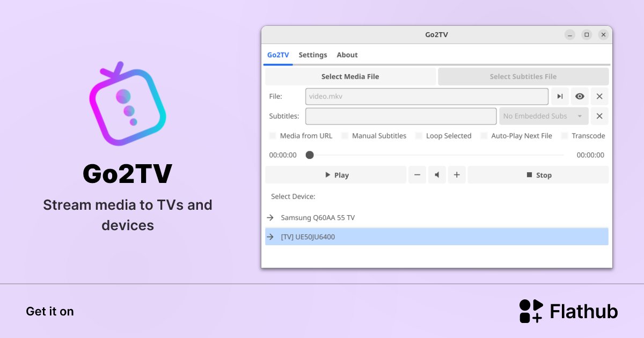Clear the subtitles field
The height and width of the screenshot is (338, 644).
pyautogui.click(x=599, y=116)
